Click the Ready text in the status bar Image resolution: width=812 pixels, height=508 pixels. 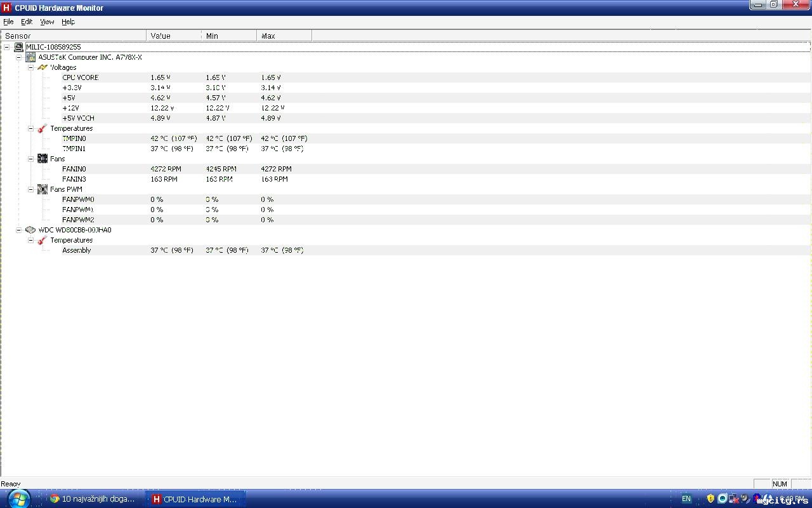(x=11, y=484)
